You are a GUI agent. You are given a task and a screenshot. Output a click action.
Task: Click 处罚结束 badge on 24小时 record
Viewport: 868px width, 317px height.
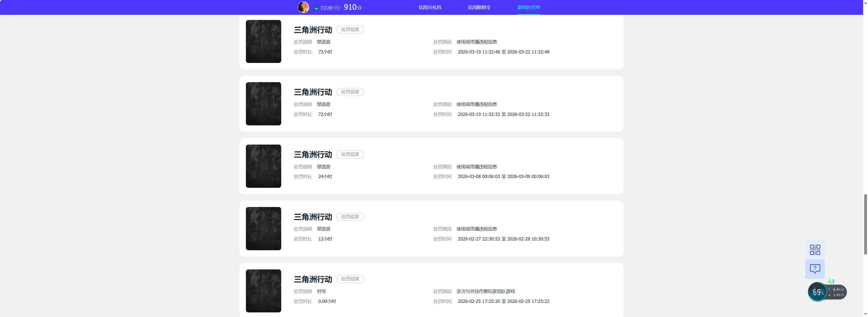coord(350,154)
